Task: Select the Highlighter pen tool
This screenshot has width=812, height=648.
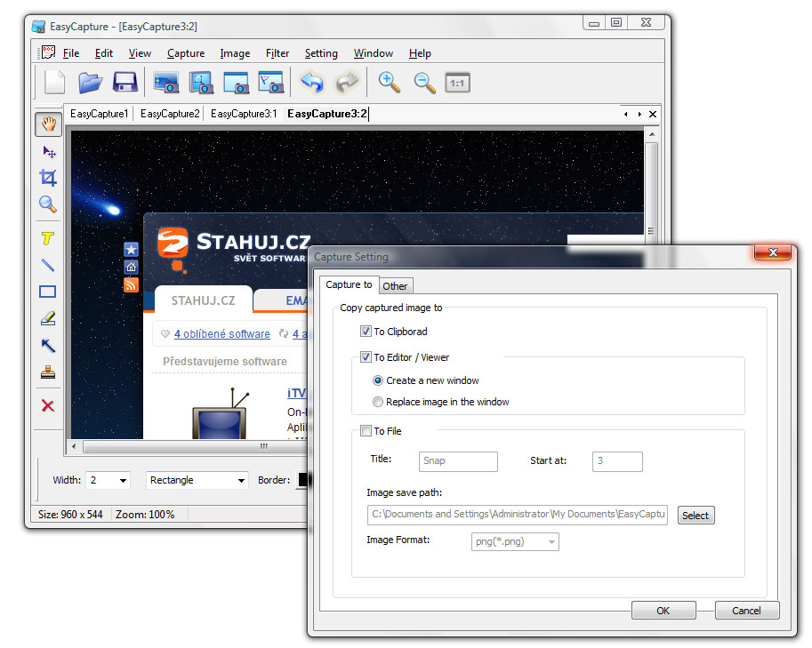Action: (48, 318)
